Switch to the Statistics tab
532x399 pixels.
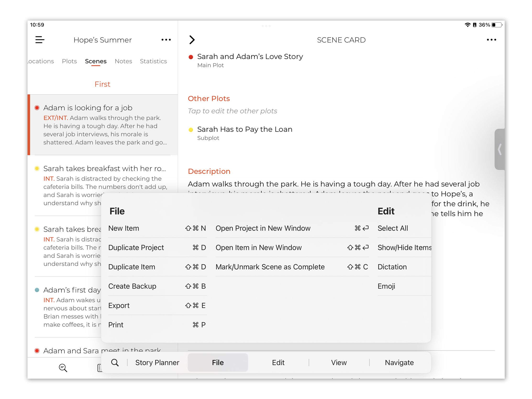click(153, 61)
